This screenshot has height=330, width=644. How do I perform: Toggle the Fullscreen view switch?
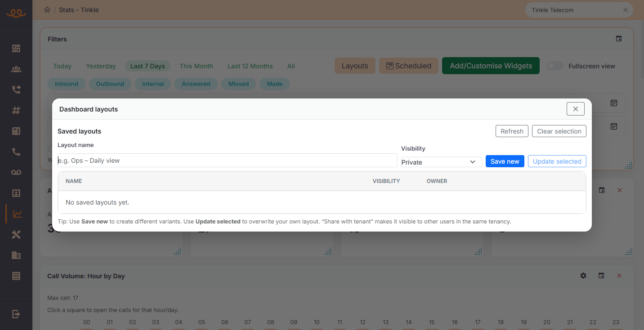(555, 66)
